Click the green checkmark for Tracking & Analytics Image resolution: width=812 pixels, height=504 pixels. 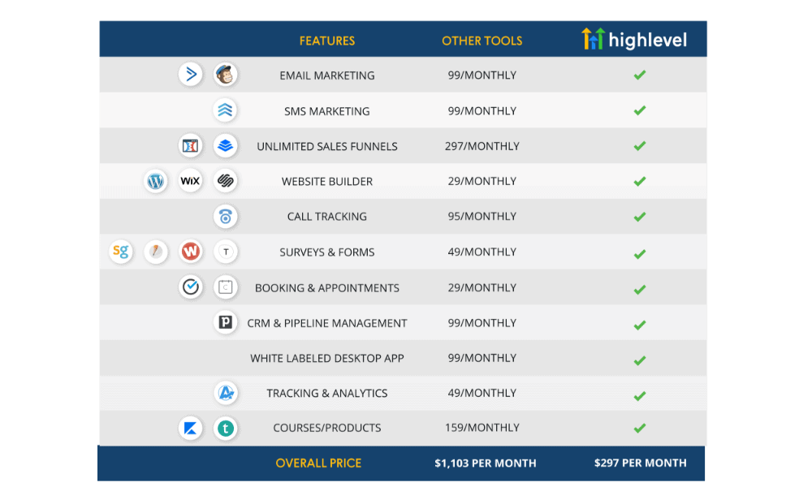coord(640,396)
